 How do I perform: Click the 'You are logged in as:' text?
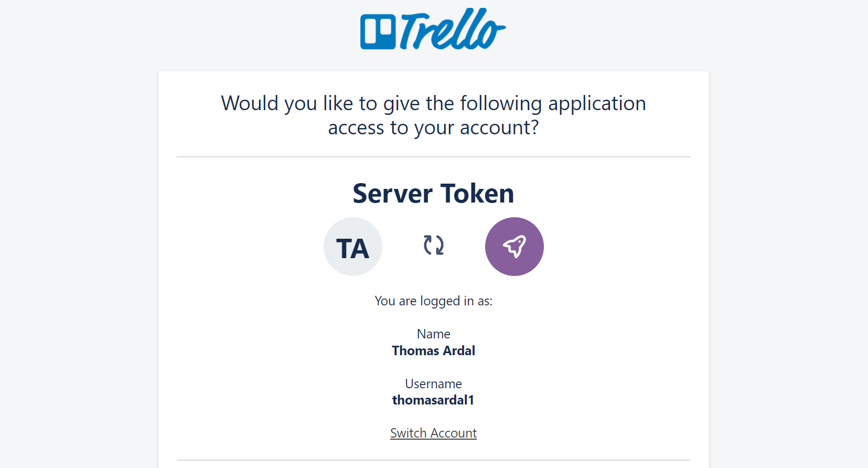433,301
